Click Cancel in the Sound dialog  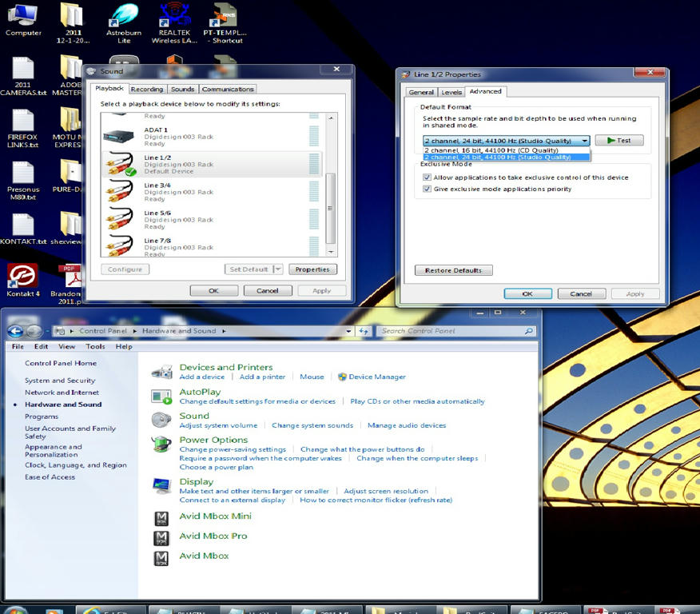coord(268,291)
